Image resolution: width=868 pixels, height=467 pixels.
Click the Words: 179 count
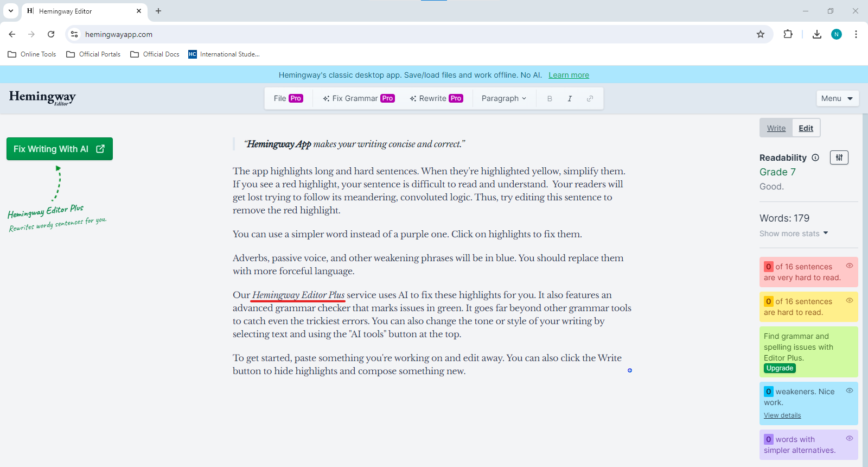click(784, 218)
